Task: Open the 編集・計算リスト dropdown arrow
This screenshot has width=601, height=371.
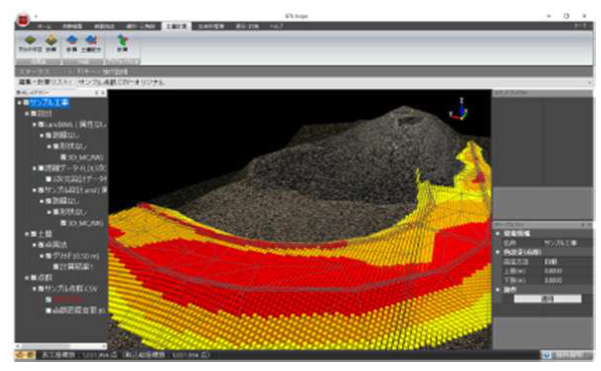Action: click(x=589, y=82)
